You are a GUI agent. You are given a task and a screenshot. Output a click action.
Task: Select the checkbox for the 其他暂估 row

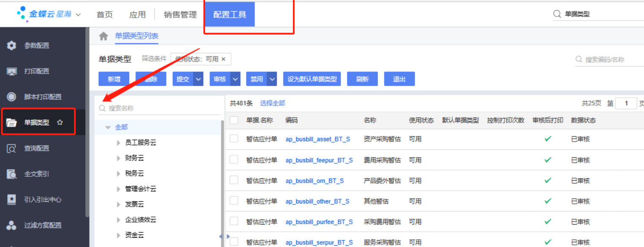pyautogui.click(x=234, y=201)
